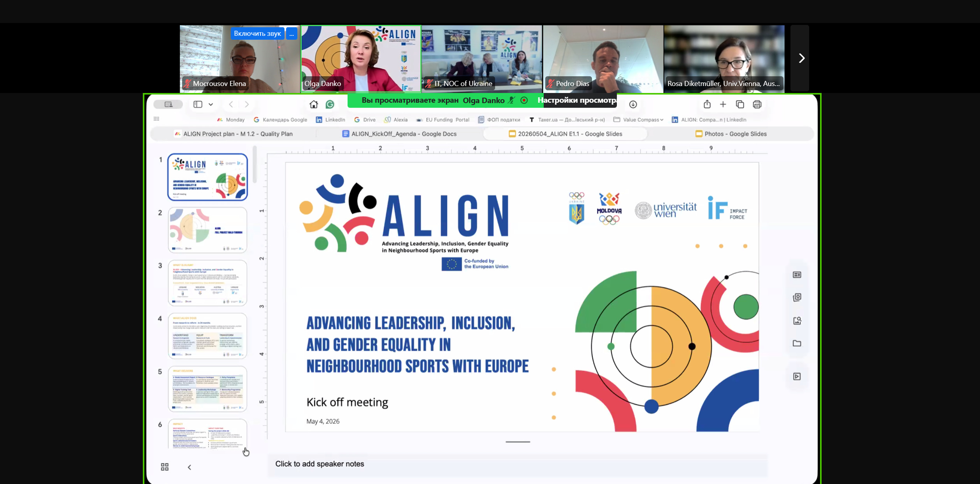Image resolution: width=980 pixels, height=484 pixels.
Task: Open grid view of slides
Action: point(165,467)
